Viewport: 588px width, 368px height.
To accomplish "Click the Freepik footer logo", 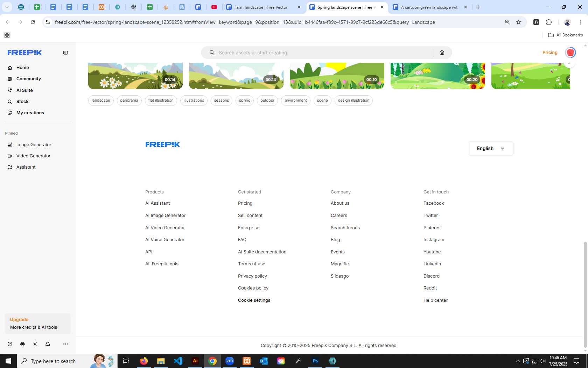I will [163, 144].
